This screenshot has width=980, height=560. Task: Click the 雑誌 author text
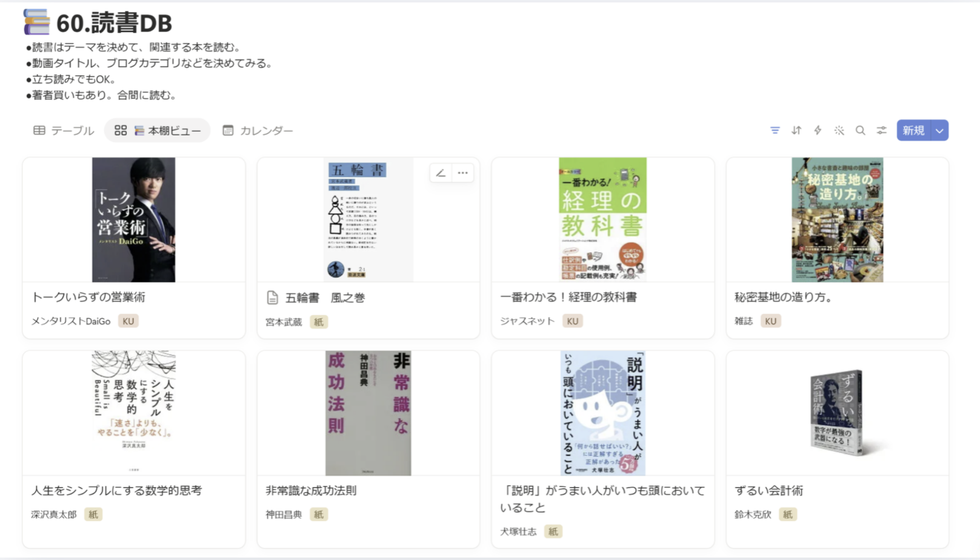[744, 321]
